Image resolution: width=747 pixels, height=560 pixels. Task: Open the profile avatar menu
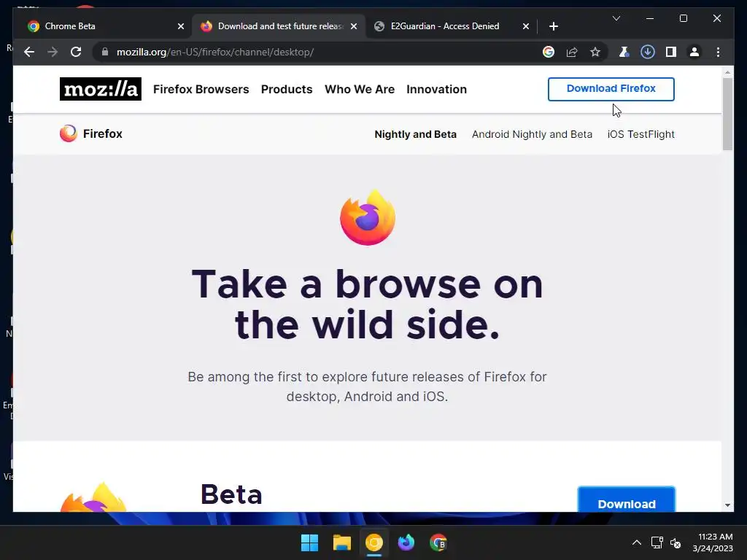click(x=694, y=52)
